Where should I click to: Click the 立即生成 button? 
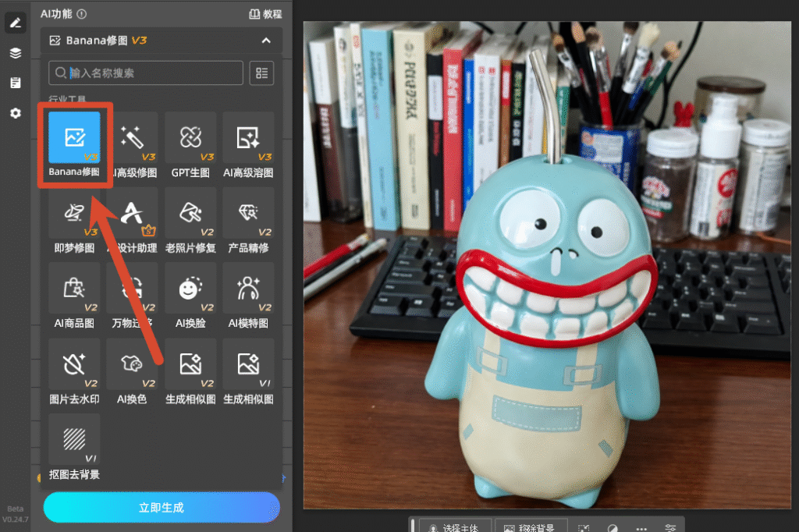coord(162,508)
